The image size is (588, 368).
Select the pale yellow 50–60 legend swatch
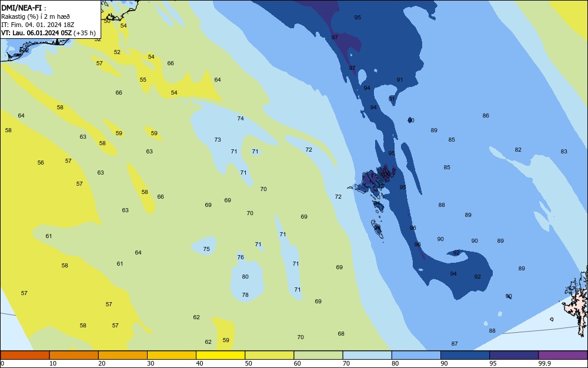point(269,355)
